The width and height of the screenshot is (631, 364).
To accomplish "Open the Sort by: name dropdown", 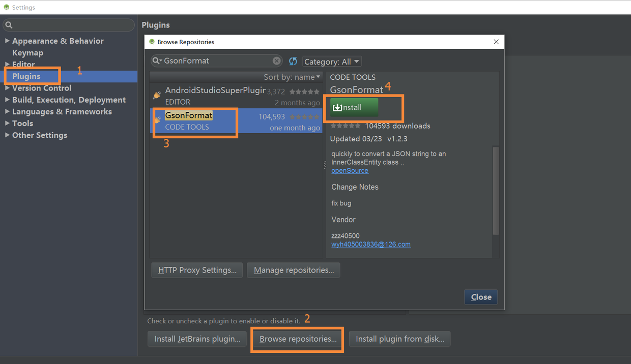I will pos(292,77).
